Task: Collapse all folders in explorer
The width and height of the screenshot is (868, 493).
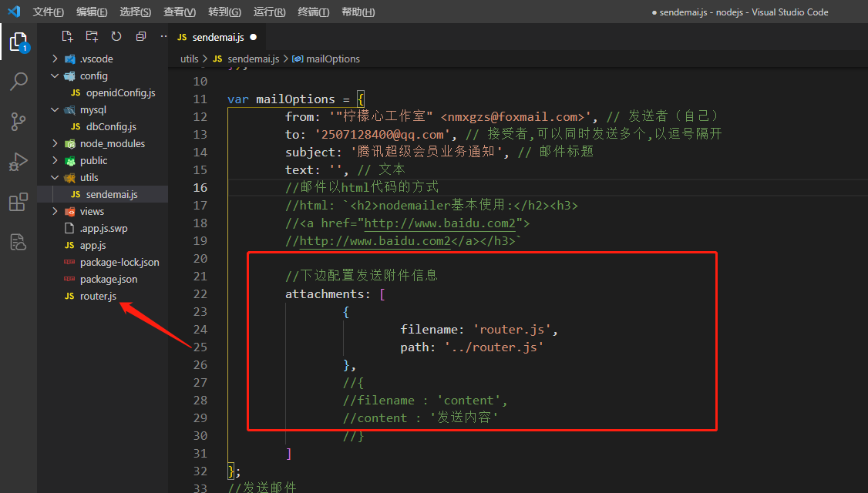Action: [x=140, y=36]
